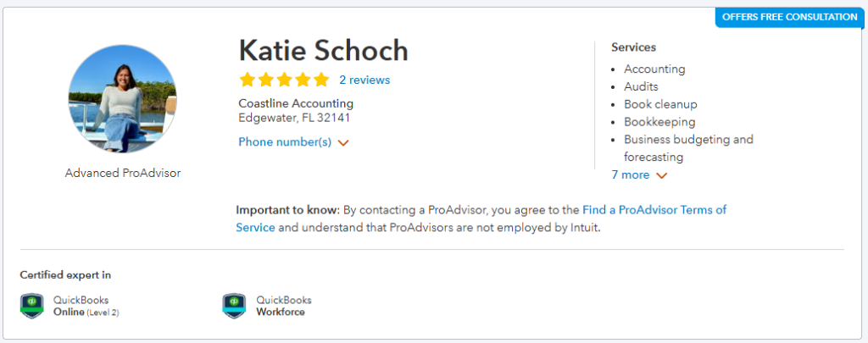Select the Book cleanup service item

pos(660,104)
